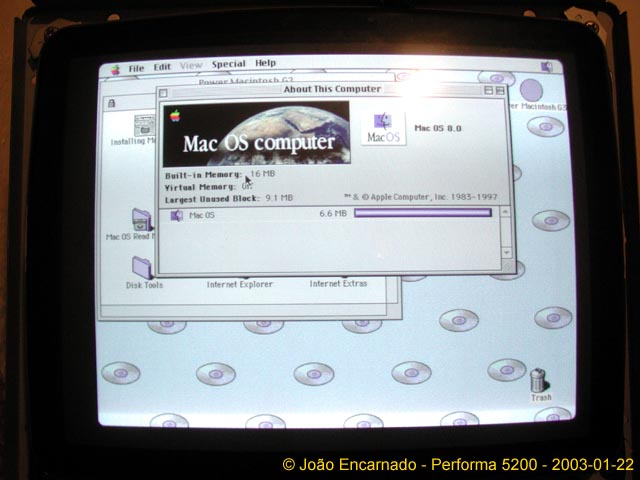Select the Mac OS Read Me file icon
The width and height of the screenshot is (640, 480).
tap(141, 220)
